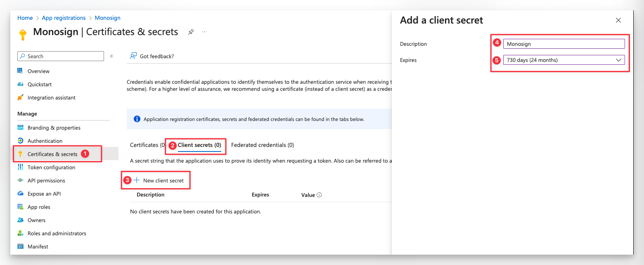Focus the sidebar Search box
The image size is (644, 265).
pyautogui.click(x=61, y=56)
